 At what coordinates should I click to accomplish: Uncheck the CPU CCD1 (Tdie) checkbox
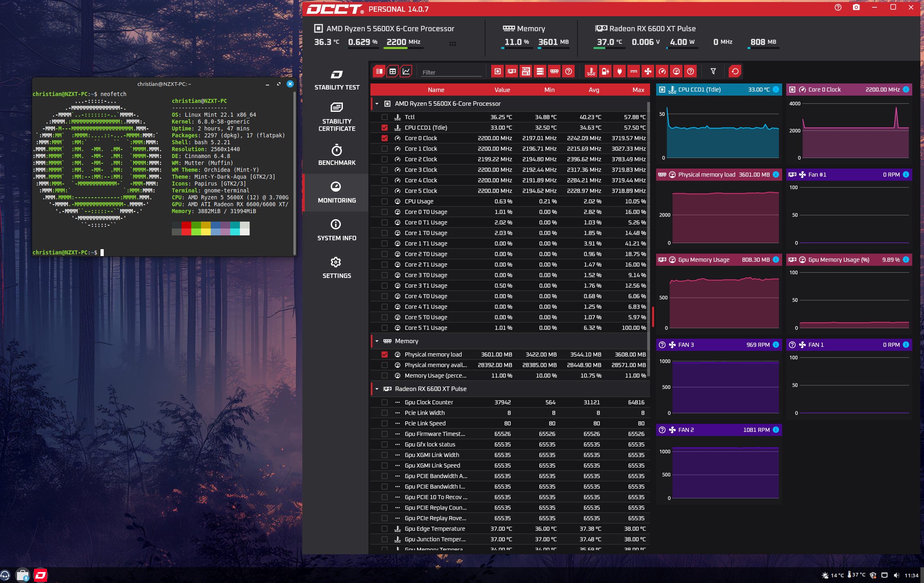(x=385, y=128)
